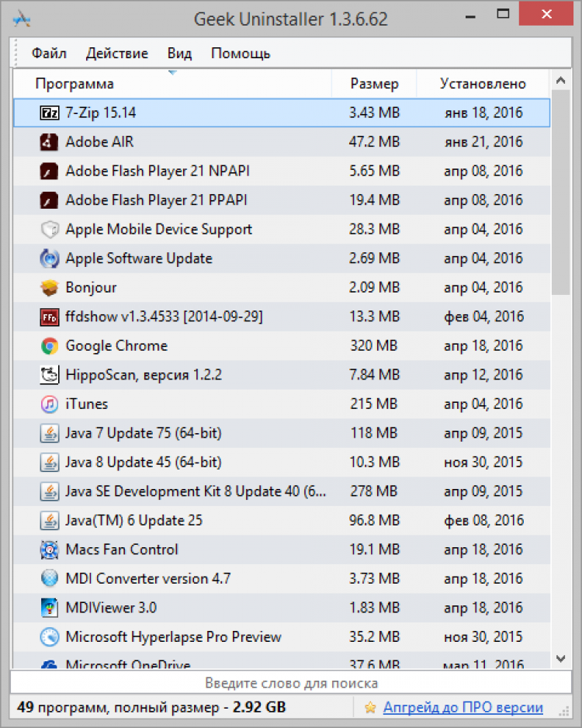Viewport: 582px width, 728px height.
Task: Click the Adobe AIR icon
Action: click(49, 142)
